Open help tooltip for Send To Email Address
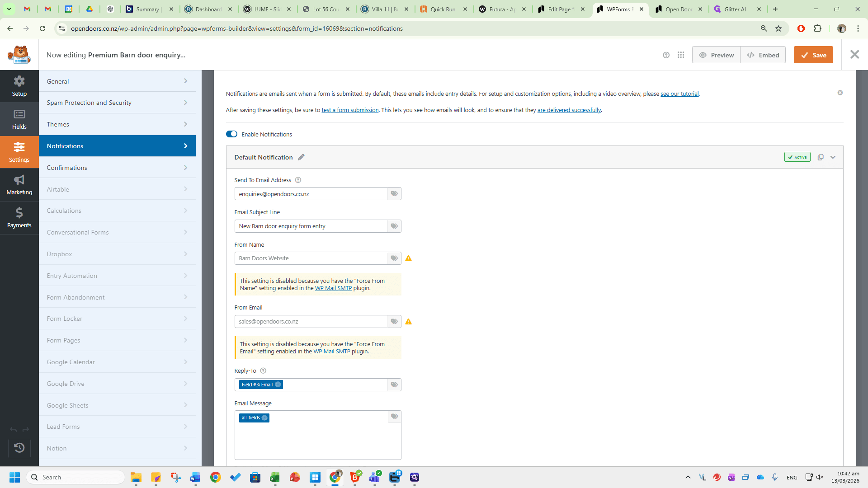 point(298,180)
